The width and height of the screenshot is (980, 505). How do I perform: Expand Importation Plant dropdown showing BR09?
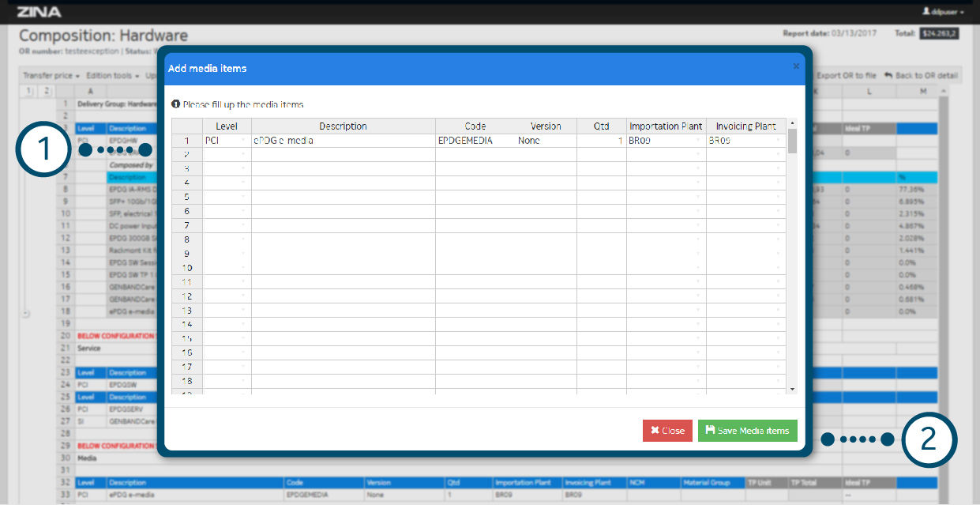698,141
